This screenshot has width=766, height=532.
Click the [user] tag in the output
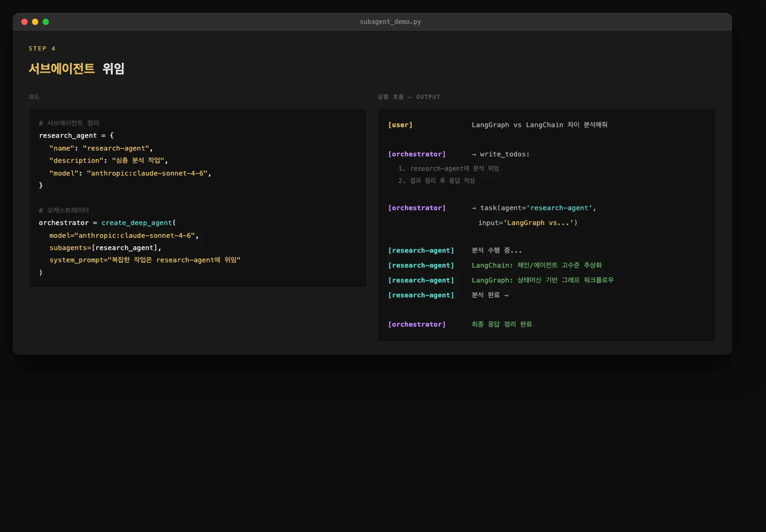coord(400,125)
